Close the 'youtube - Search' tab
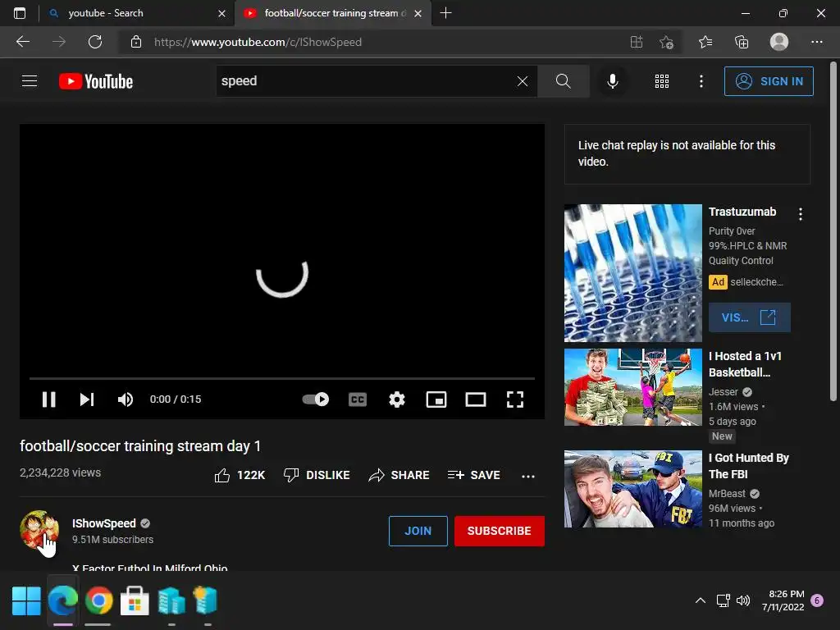The image size is (840, 630). pos(221,13)
